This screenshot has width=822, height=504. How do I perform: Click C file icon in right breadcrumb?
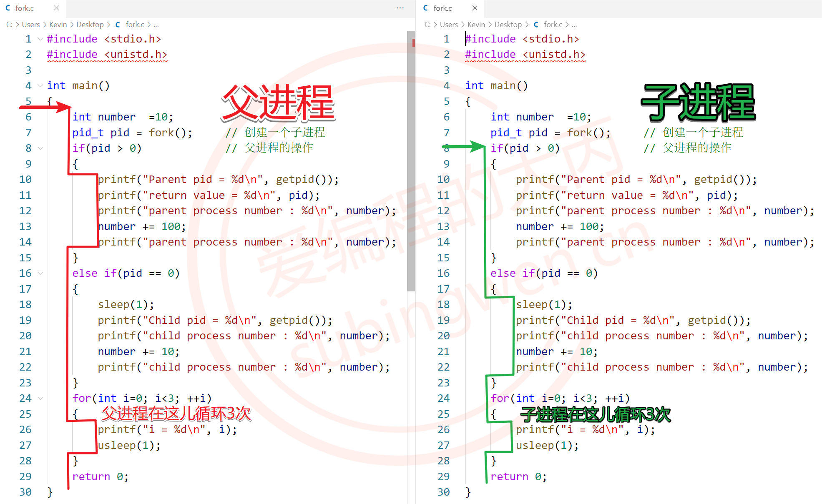click(536, 25)
